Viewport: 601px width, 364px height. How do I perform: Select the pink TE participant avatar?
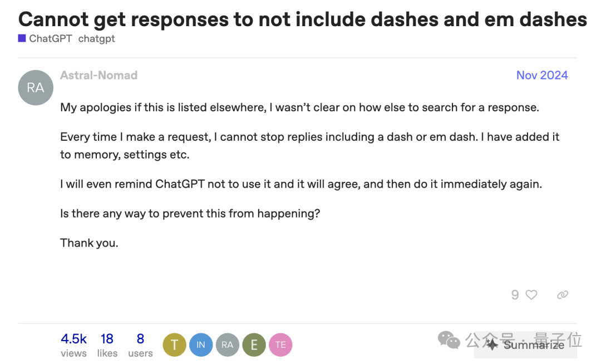click(x=281, y=345)
